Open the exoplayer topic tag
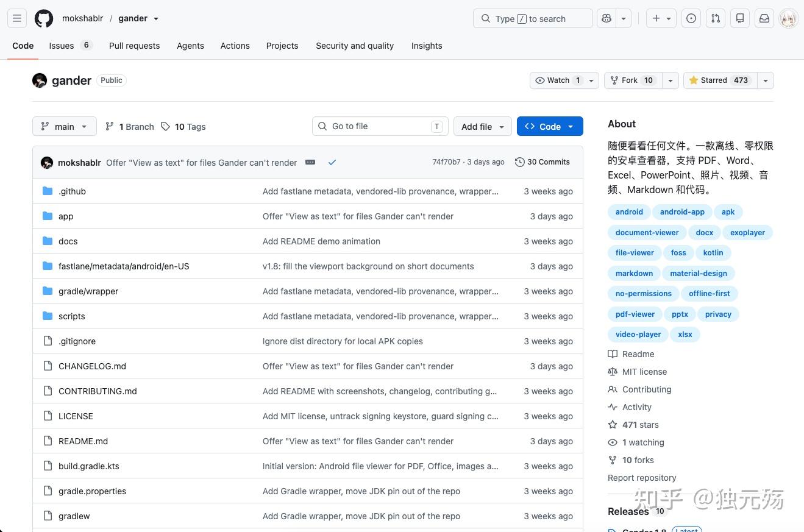The width and height of the screenshot is (804, 532). tap(747, 232)
